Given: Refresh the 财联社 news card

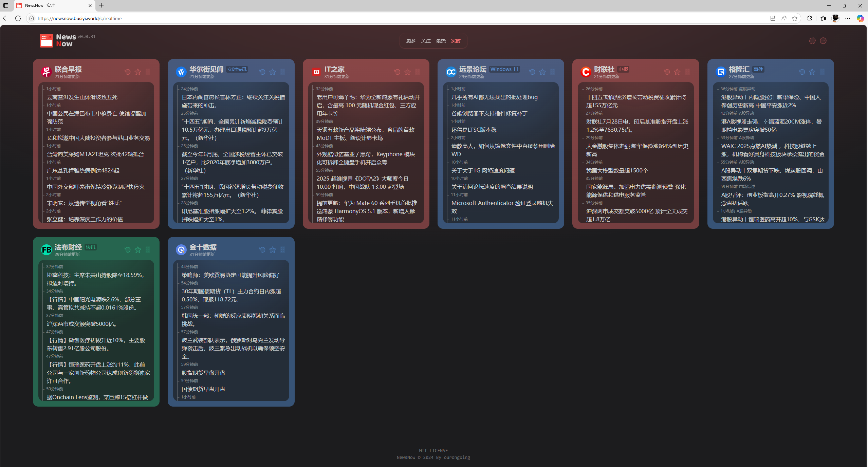Looking at the screenshot, I should (x=667, y=72).
